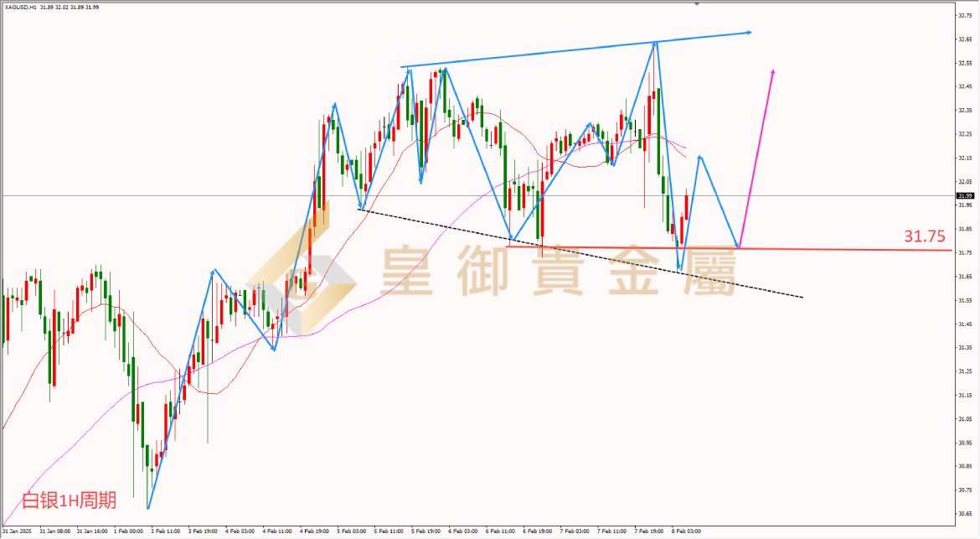Click the chart shift triangle marker at top
Screen dimensions: 980x539
click(697, 3)
